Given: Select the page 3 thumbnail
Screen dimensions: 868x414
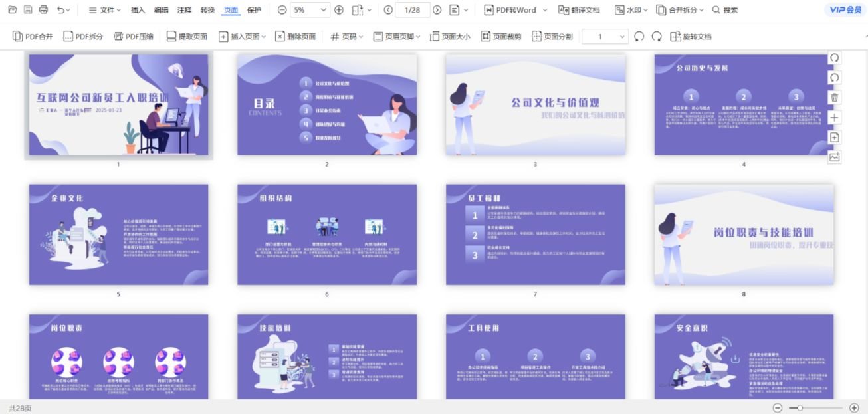Looking at the screenshot, I should (535, 105).
